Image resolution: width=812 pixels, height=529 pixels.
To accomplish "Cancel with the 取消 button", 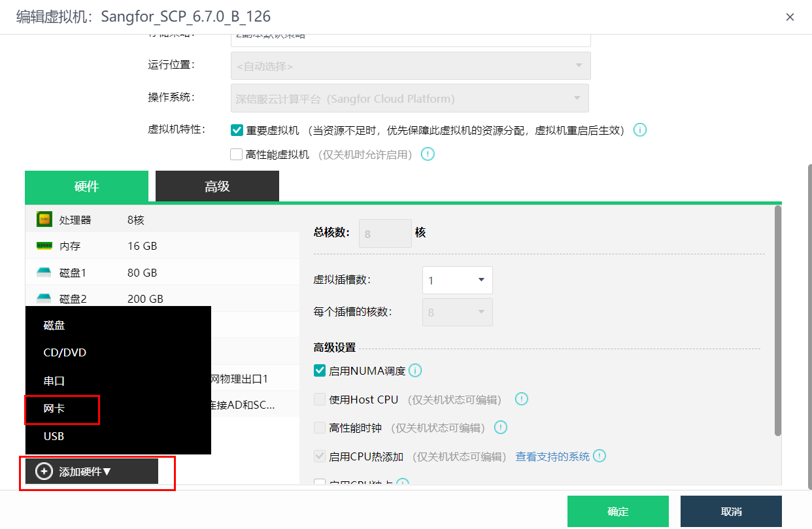I will pos(731,511).
